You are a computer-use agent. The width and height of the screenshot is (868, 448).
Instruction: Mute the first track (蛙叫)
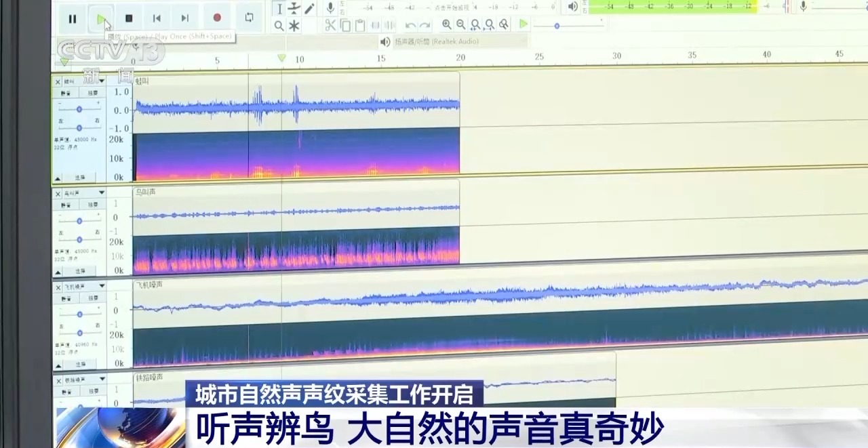point(66,93)
